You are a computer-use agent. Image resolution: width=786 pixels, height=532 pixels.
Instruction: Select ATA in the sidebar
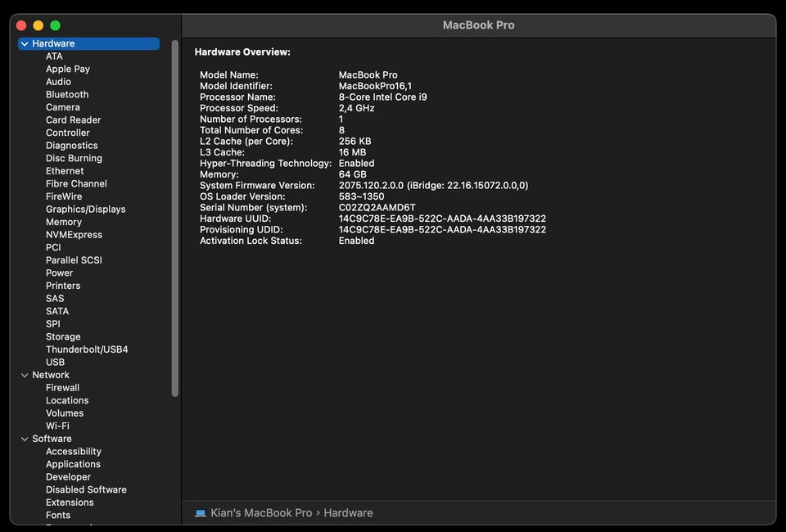point(54,56)
